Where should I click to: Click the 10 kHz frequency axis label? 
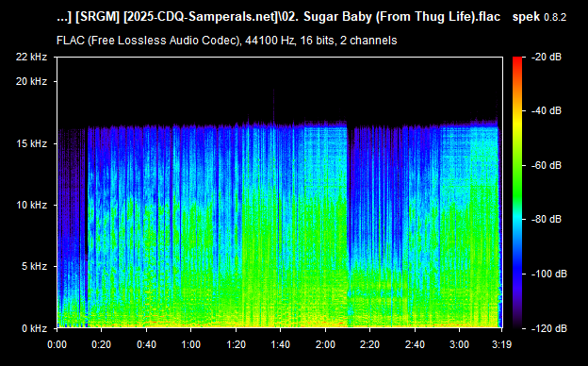[31, 205]
